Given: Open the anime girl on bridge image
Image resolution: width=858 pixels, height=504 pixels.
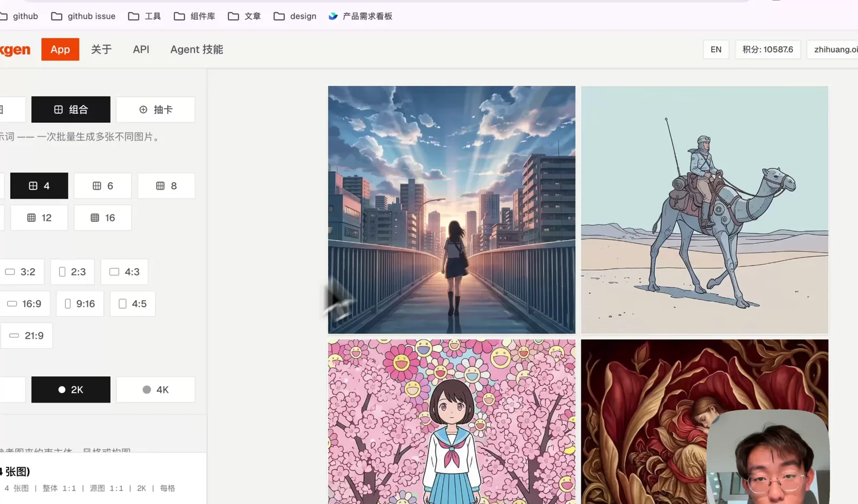Looking at the screenshot, I should (x=452, y=210).
